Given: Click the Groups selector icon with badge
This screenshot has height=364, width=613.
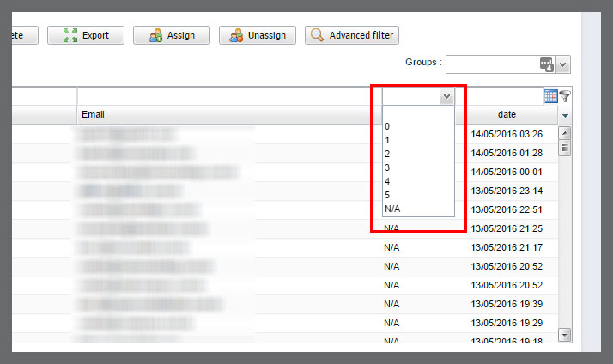Looking at the screenshot, I should coord(547,64).
